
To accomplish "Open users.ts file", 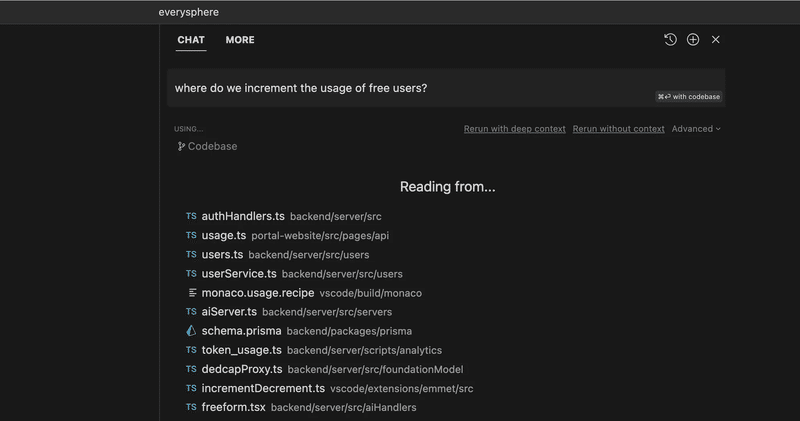I will [x=222, y=254].
